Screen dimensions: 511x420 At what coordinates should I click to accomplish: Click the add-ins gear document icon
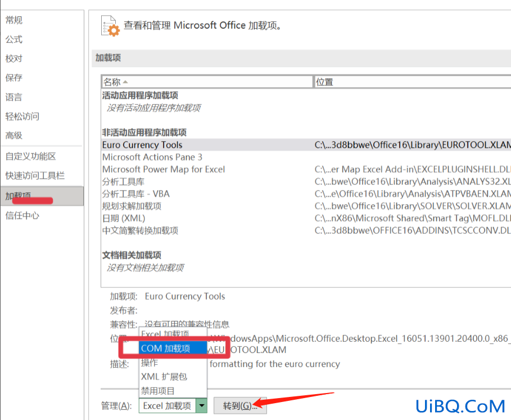pos(110,26)
